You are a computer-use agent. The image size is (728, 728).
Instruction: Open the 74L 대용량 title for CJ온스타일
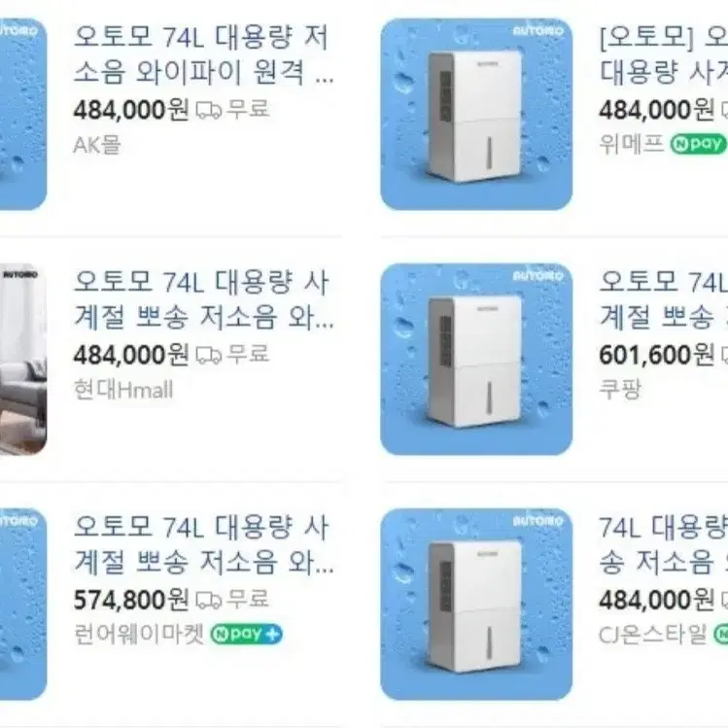pyautogui.click(x=664, y=545)
